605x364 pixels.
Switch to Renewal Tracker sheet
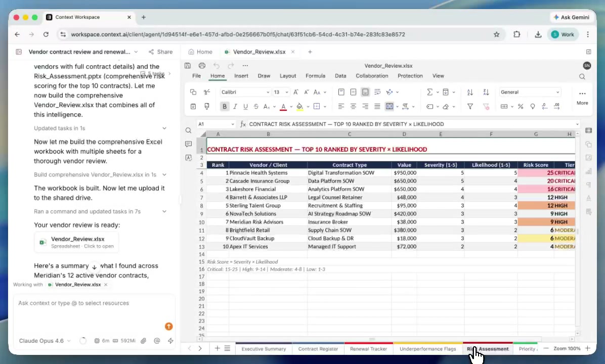368,348
